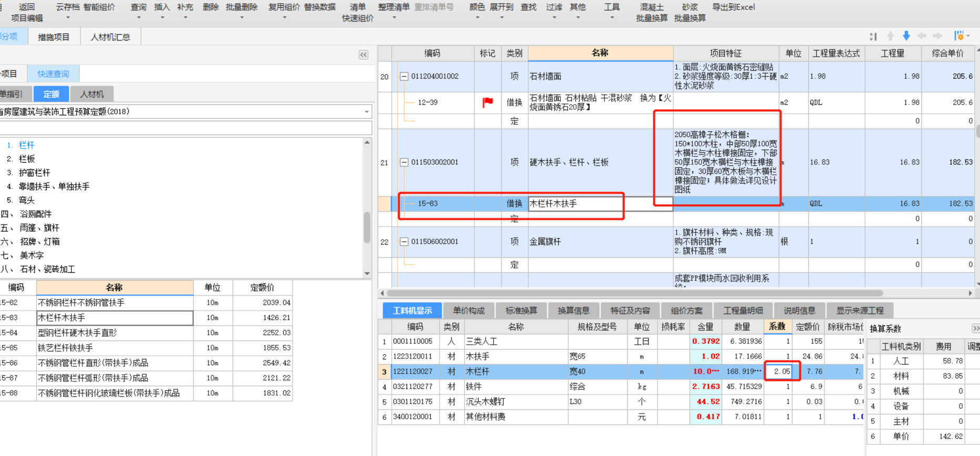Select the 靠墙扶手、单独扶手 tree item
The height and width of the screenshot is (456, 980).
tap(54, 186)
